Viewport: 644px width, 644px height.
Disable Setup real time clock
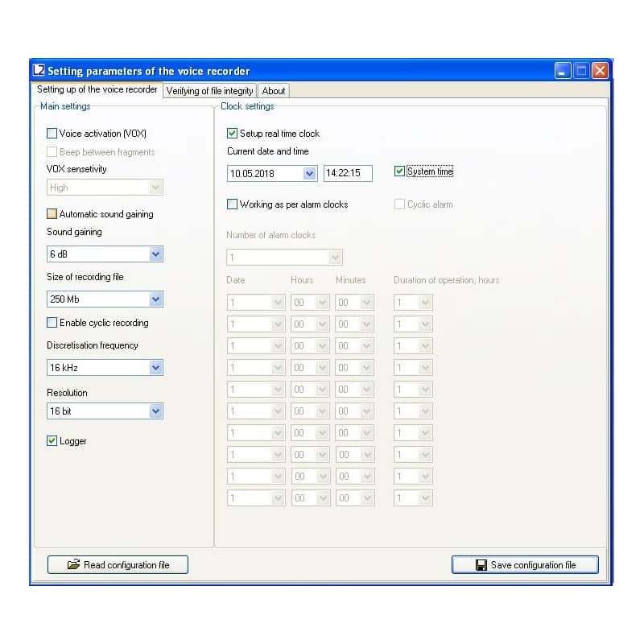(x=233, y=134)
